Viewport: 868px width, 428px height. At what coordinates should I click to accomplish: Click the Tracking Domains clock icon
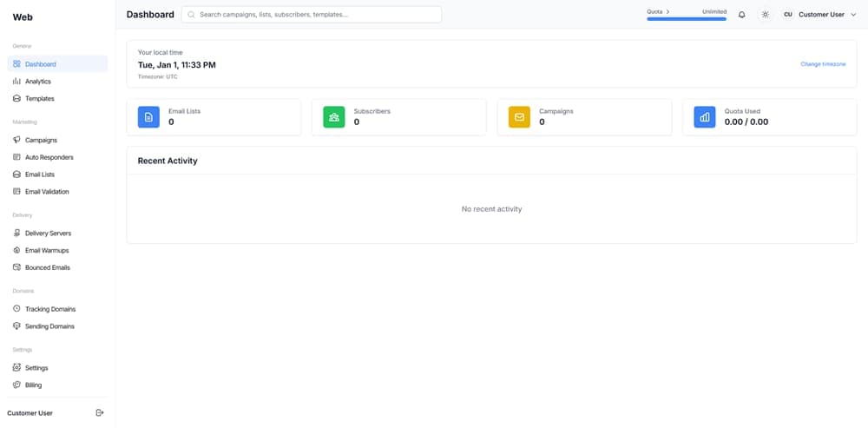click(16, 309)
